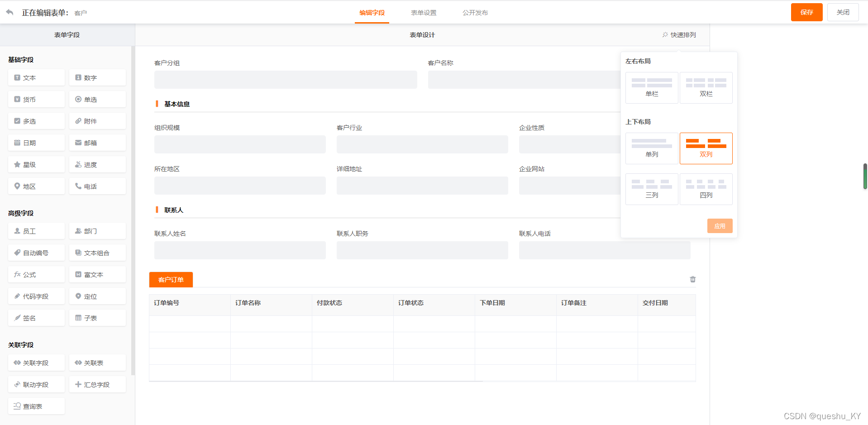Add a 定位 location field
Screen dimensions: 868x425
97,296
